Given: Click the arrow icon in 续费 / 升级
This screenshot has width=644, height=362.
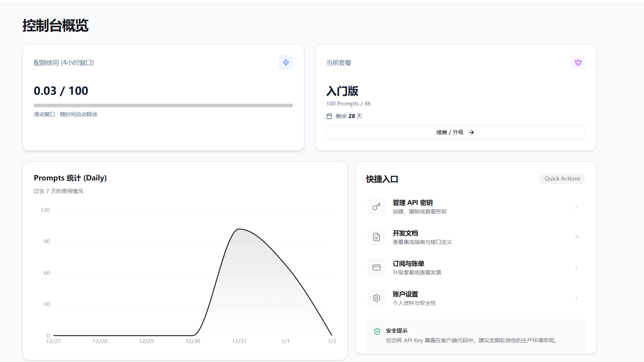Looking at the screenshot, I should coord(471,132).
